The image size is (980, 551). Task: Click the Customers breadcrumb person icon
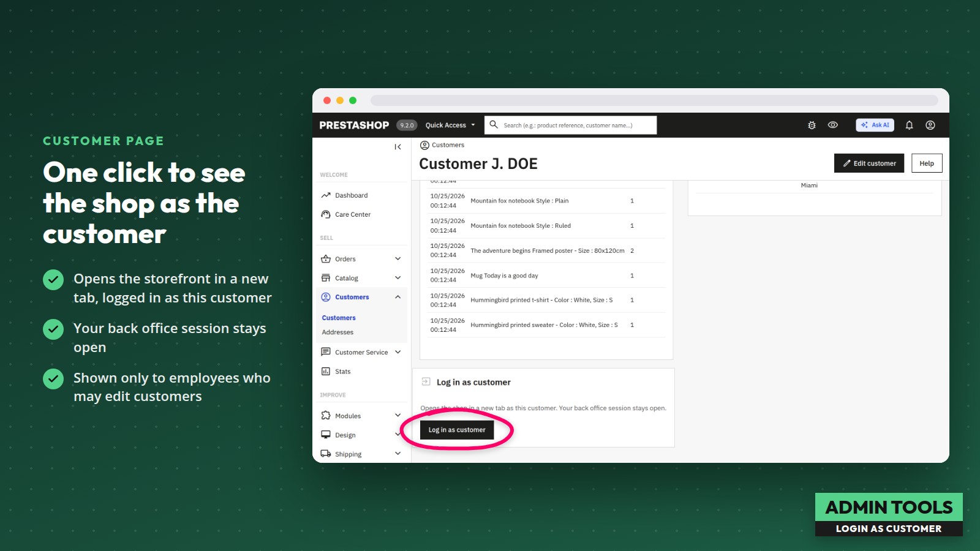click(x=424, y=145)
